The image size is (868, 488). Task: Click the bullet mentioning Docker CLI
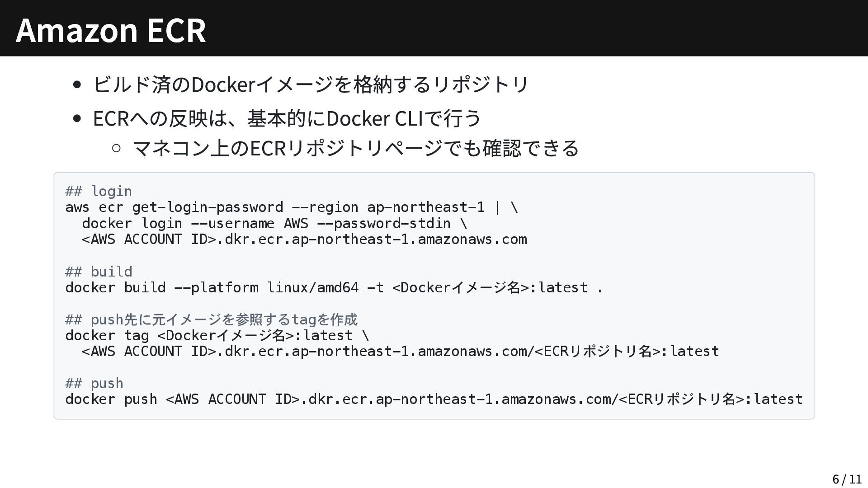pos(287,118)
